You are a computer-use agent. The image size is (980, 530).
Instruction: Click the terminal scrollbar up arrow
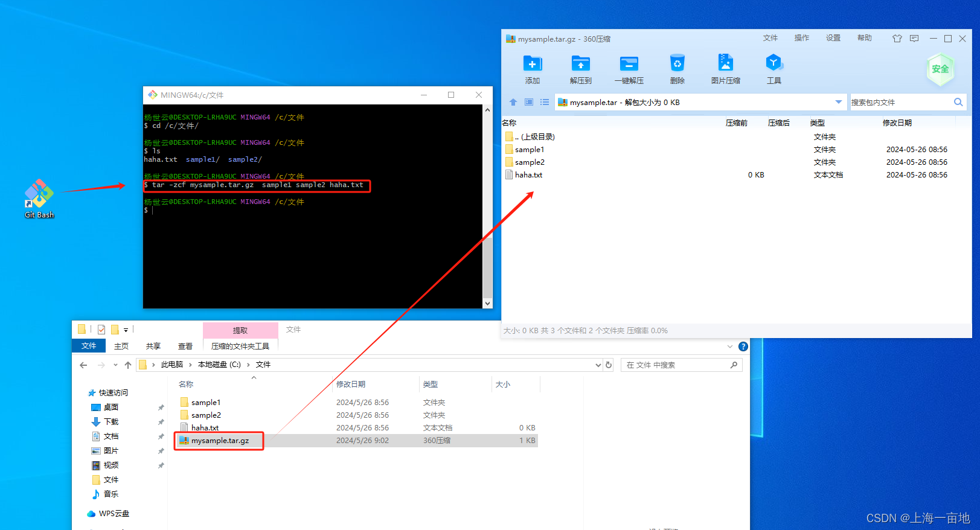point(487,110)
